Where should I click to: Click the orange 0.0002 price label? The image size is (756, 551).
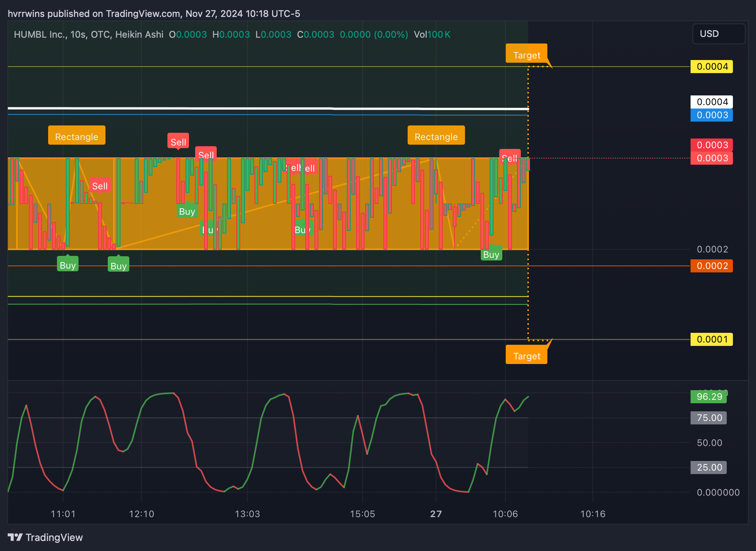point(712,266)
